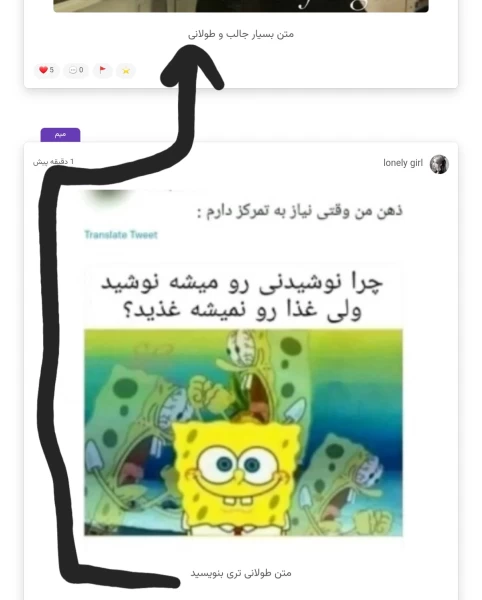Click the like count number 5
This screenshot has height=600, width=482.
click(52, 70)
